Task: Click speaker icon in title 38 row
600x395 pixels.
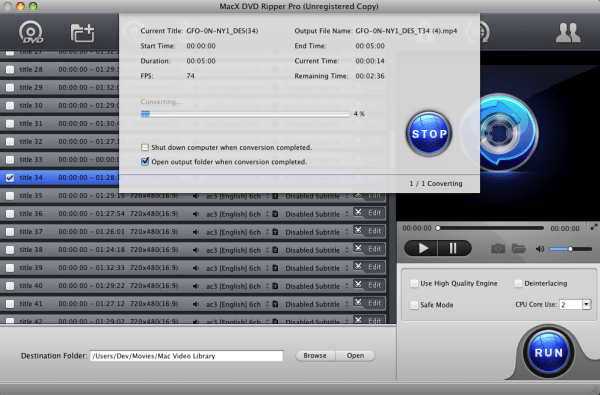Action: [x=196, y=250]
